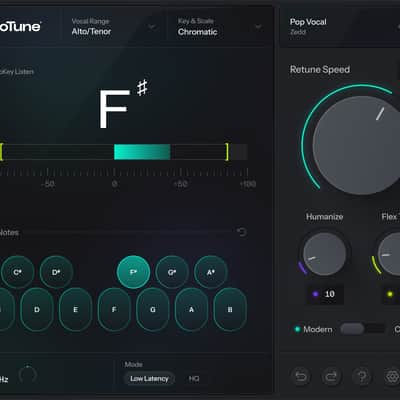This screenshot has width=400, height=400.
Task: Expand the Key & Scale chevron
Action: (x=258, y=27)
